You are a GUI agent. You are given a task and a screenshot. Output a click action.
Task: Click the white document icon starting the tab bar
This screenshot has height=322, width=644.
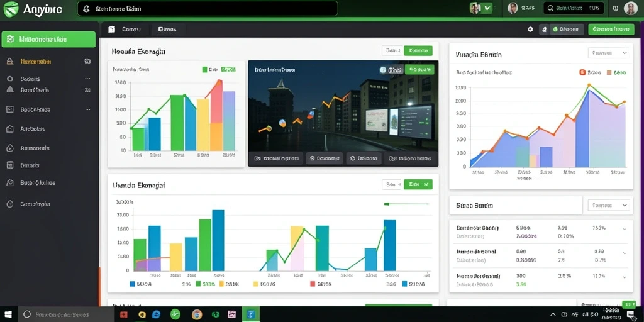(x=111, y=29)
